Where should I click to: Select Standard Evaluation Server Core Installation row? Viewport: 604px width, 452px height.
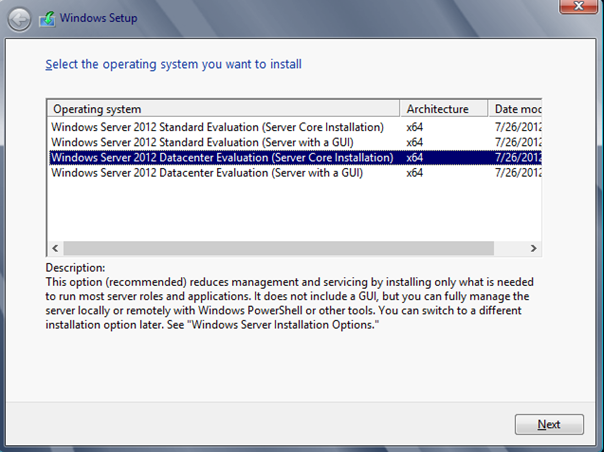pos(295,127)
